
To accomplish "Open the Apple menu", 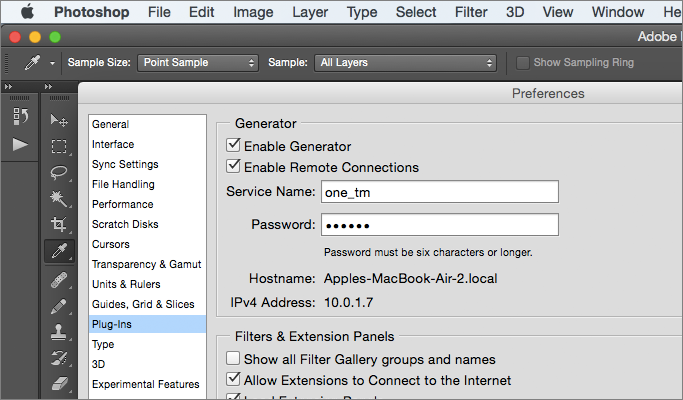I will point(27,12).
